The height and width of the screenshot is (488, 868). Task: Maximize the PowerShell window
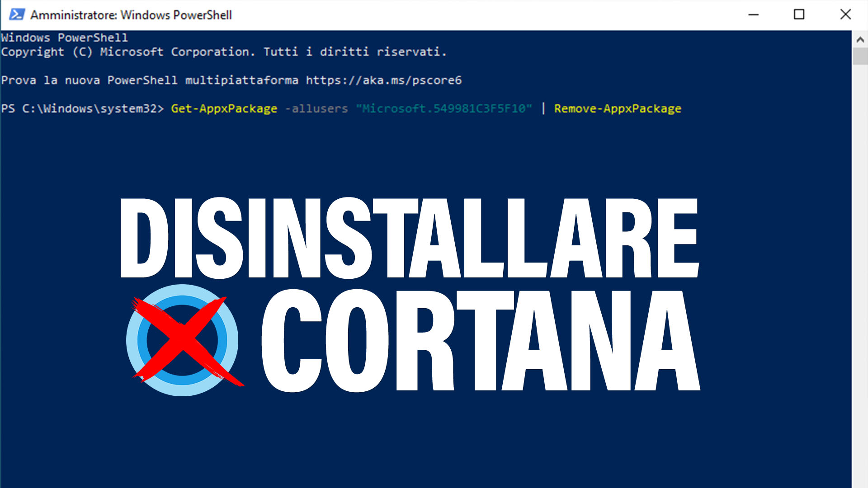tap(799, 14)
